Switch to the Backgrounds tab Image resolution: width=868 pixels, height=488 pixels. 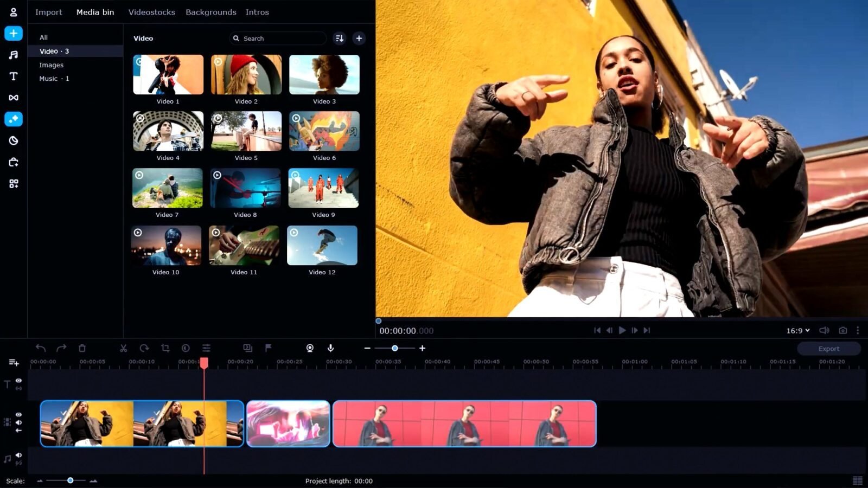tap(210, 12)
